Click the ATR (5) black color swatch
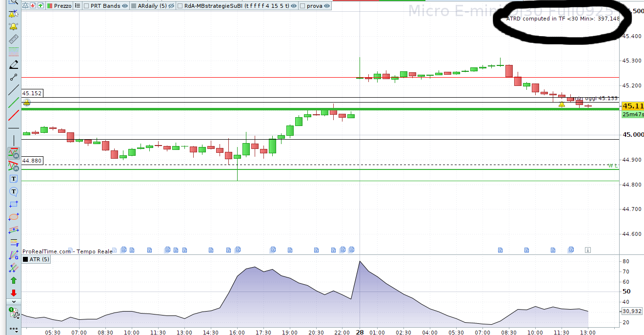The width and height of the screenshot is (644, 335). [25, 259]
